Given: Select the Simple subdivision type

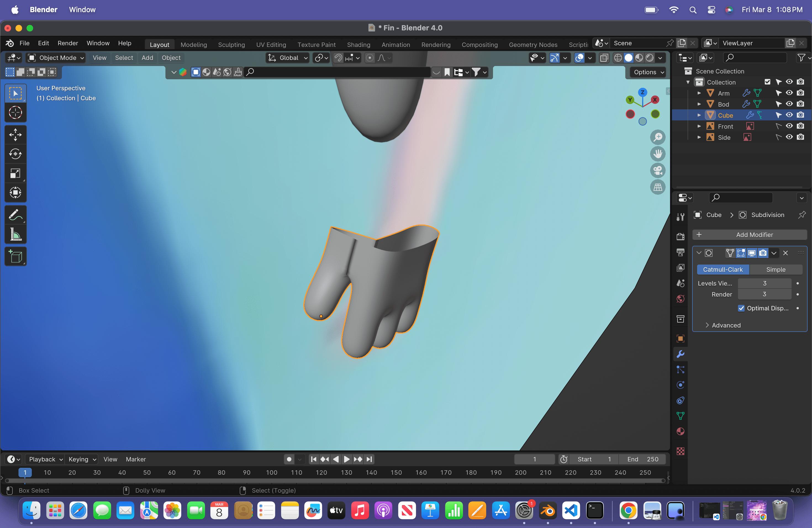Looking at the screenshot, I should pyautogui.click(x=775, y=270).
